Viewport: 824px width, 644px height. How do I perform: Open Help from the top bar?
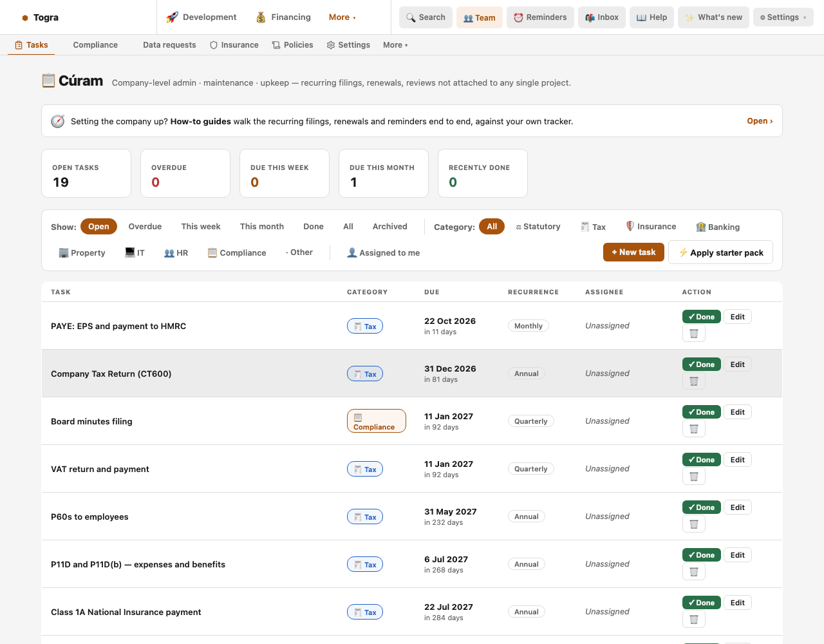[x=651, y=17]
